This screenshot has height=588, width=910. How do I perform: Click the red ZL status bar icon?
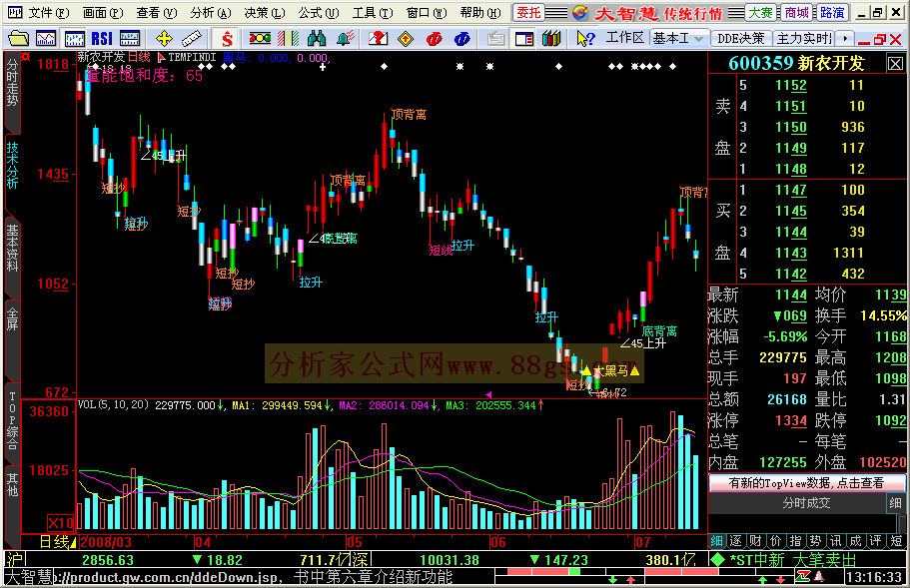pyautogui.click(x=803, y=576)
